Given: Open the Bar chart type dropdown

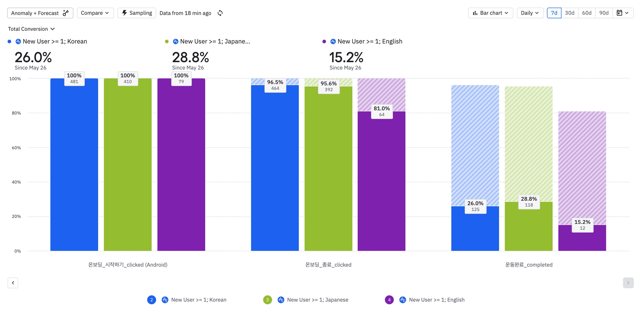Looking at the screenshot, I should 491,13.
